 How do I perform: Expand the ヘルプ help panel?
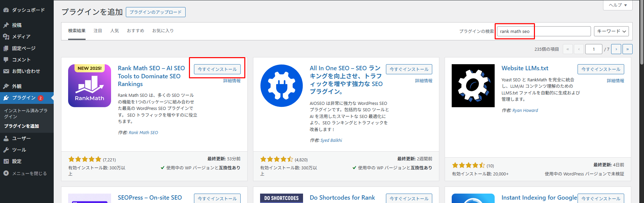(x=618, y=5)
